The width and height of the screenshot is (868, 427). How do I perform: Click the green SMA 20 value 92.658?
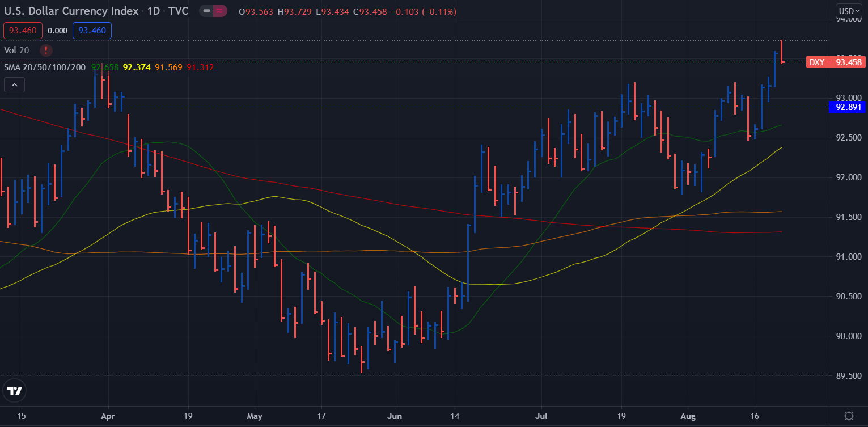[x=105, y=67]
